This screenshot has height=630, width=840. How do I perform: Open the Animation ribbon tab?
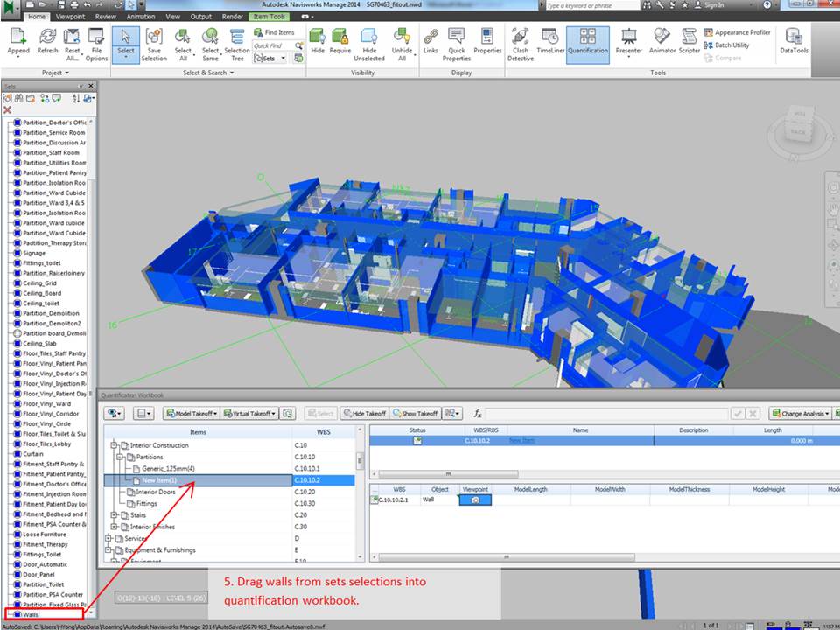(141, 17)
